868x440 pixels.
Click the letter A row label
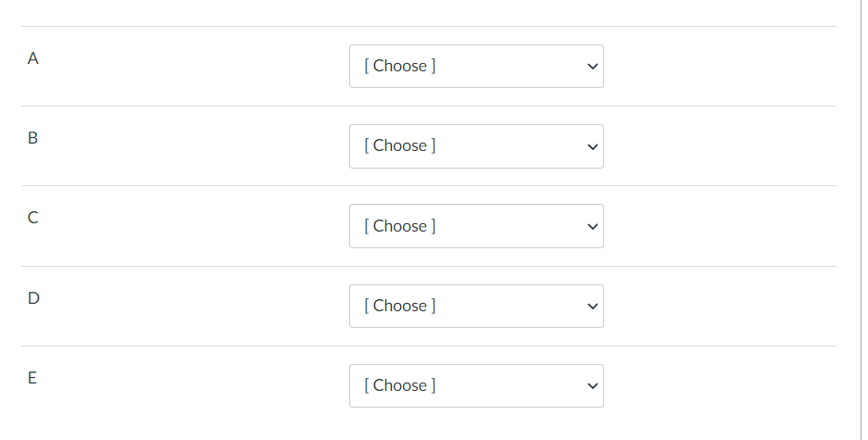(x=33, y=58)
